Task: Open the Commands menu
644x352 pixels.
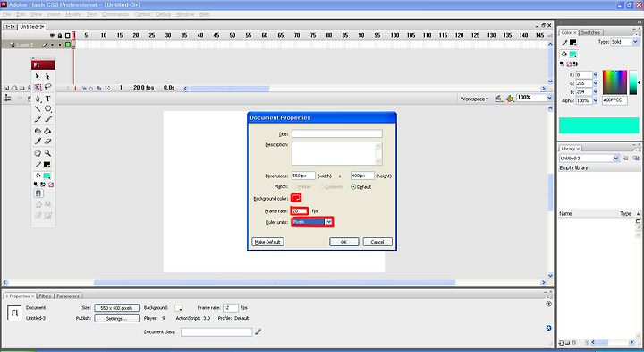Action: click(115, 14)
